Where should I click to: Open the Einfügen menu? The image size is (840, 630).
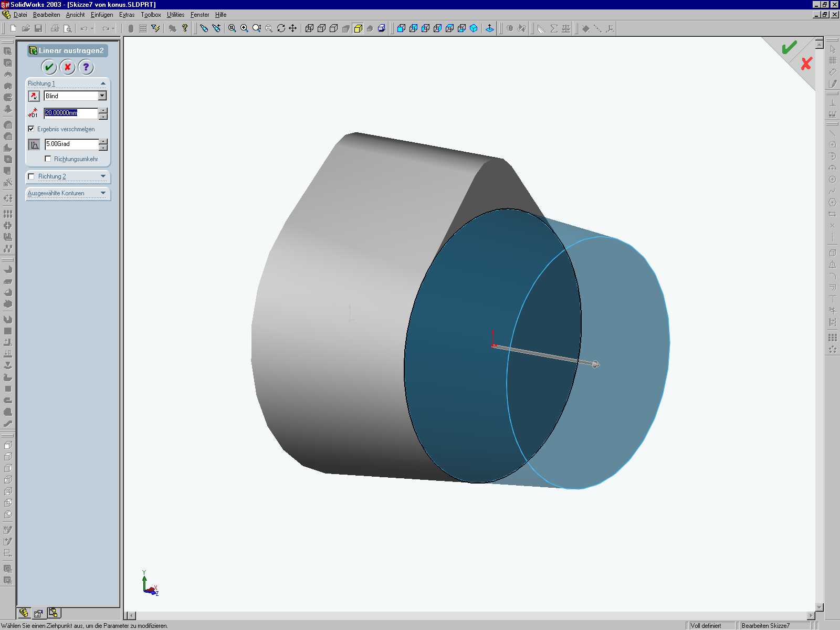coord(102,15)
